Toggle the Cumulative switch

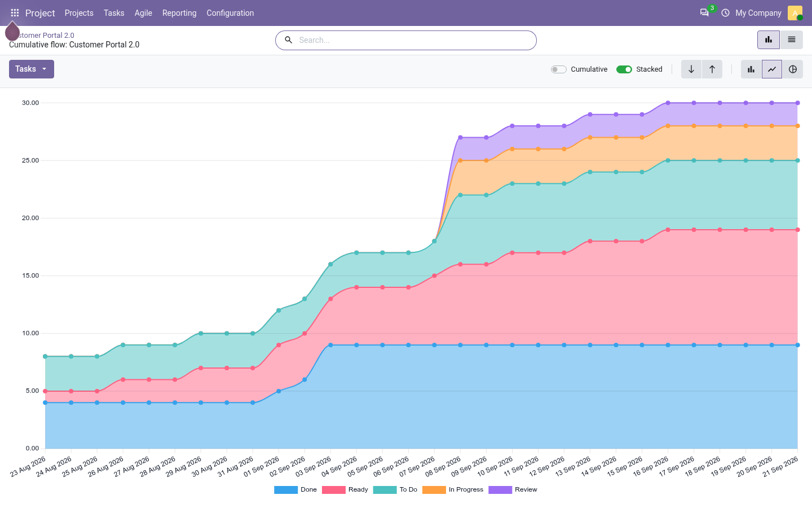[559, 69]
